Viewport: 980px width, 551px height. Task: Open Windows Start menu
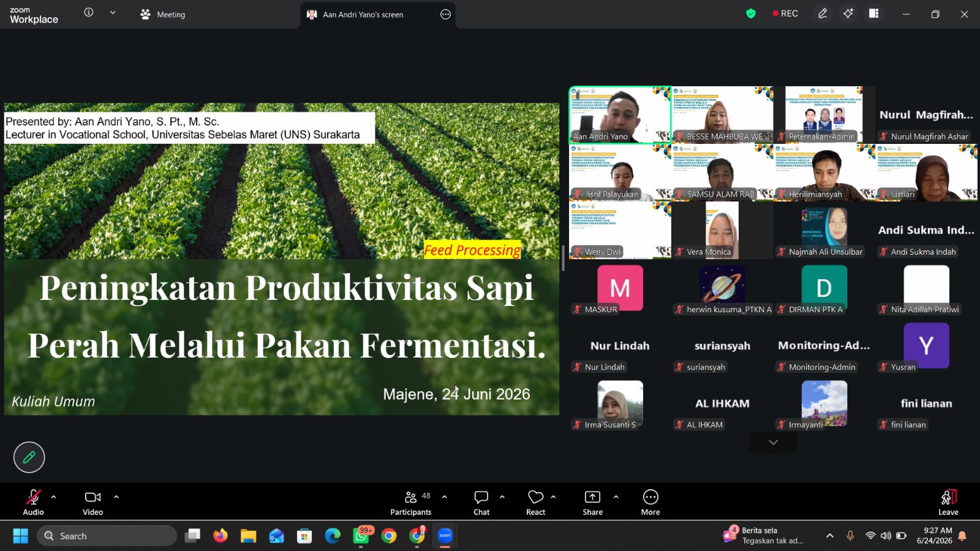(21, 536)
